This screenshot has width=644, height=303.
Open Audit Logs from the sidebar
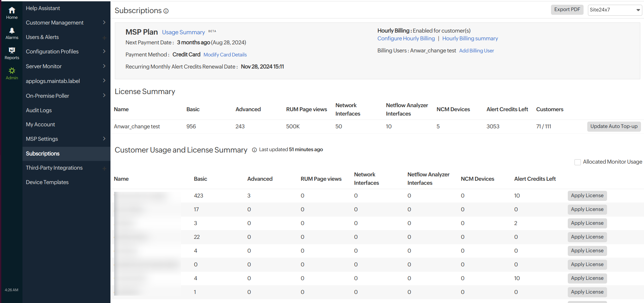click(39, 110)
